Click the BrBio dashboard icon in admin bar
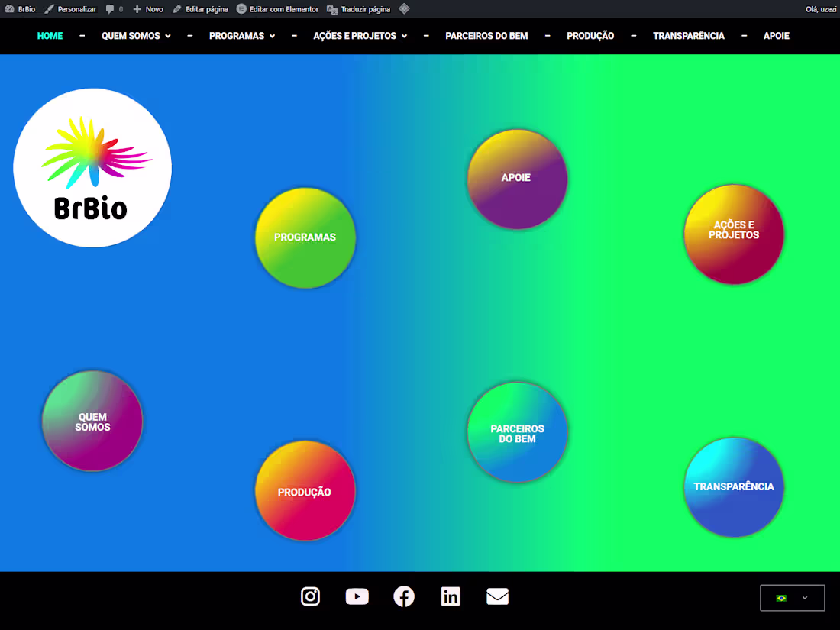 [x=9, y=9]
